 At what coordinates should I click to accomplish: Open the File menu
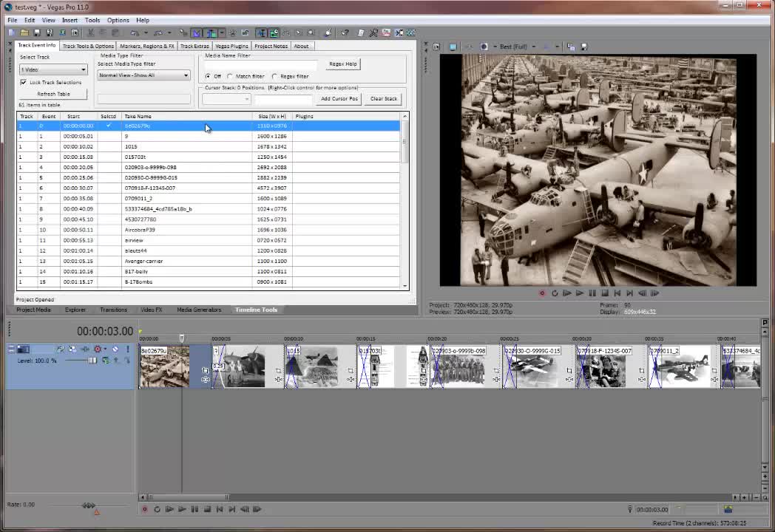pyautogui.click(x=13, y=20)
